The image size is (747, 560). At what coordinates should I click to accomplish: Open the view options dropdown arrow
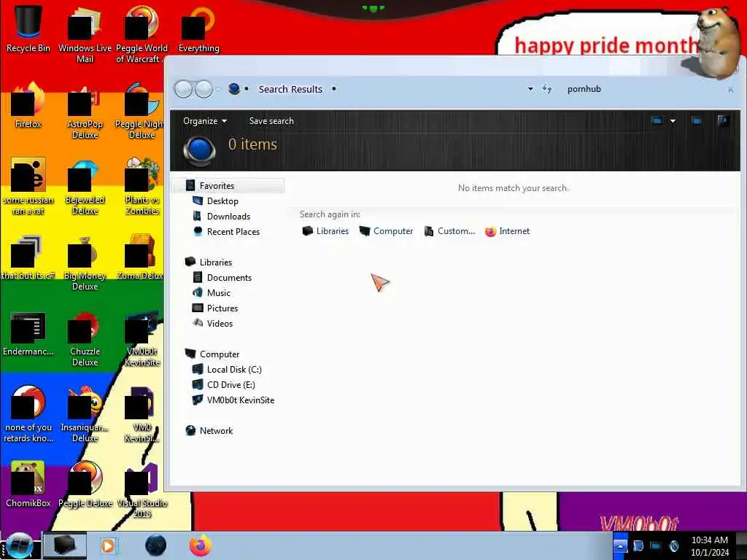673,121
